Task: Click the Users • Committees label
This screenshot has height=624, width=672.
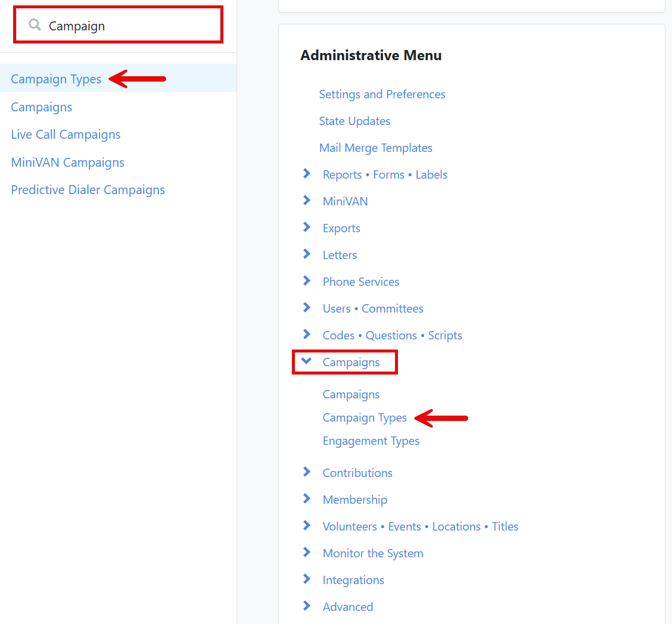Action: pos(373,309)
